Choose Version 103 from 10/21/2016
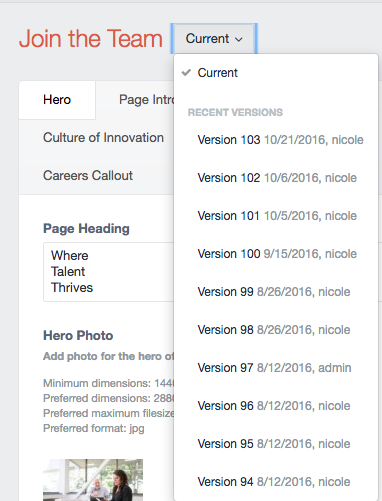382x501 pixels. (276, 140)
